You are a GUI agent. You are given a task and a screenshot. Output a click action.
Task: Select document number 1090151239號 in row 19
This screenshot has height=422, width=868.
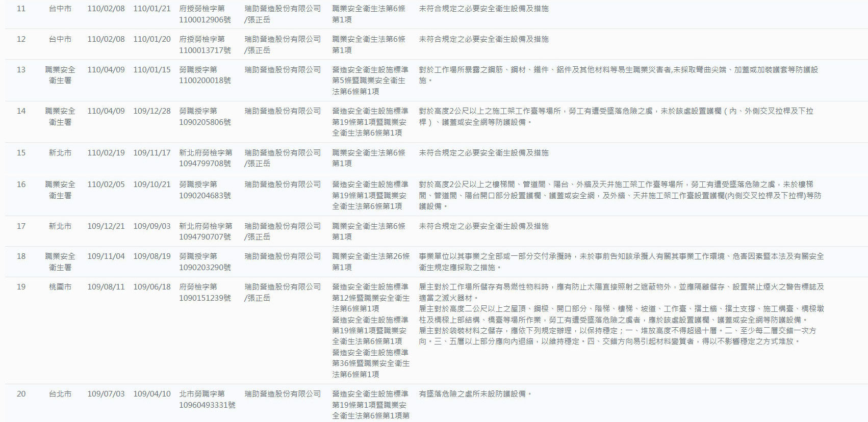205,298
